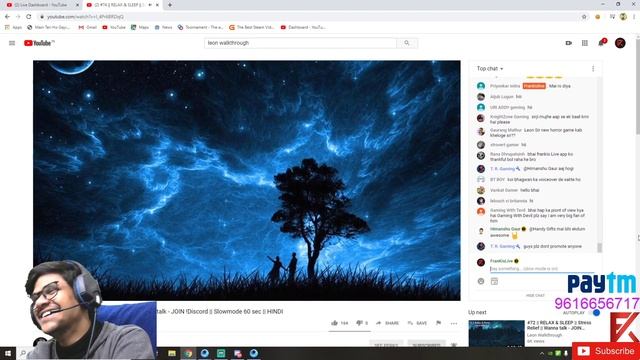The height and width of the screenshot is (360, 640).
Task: Open the Gmail bookmark
Action: point(88,27)
